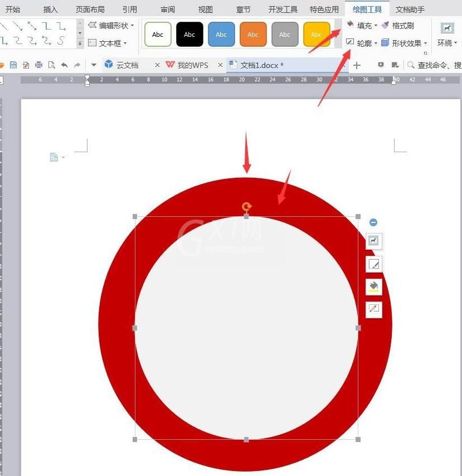This screenshot has width=462, height=476.
Task: Switch to the 开始 (Home) tab
Action: pos(13,9)
